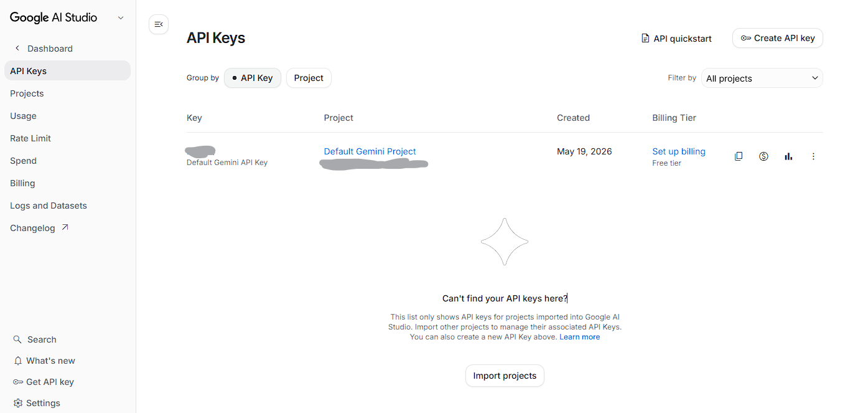Open the Default Gemini Project link

tap(370, 151)
